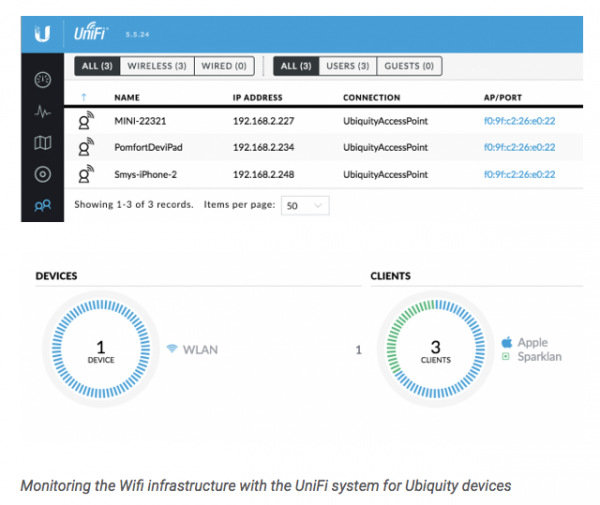Open the Items per page dropdown
This screenshot has width=600, height=505.
(304, 205)
